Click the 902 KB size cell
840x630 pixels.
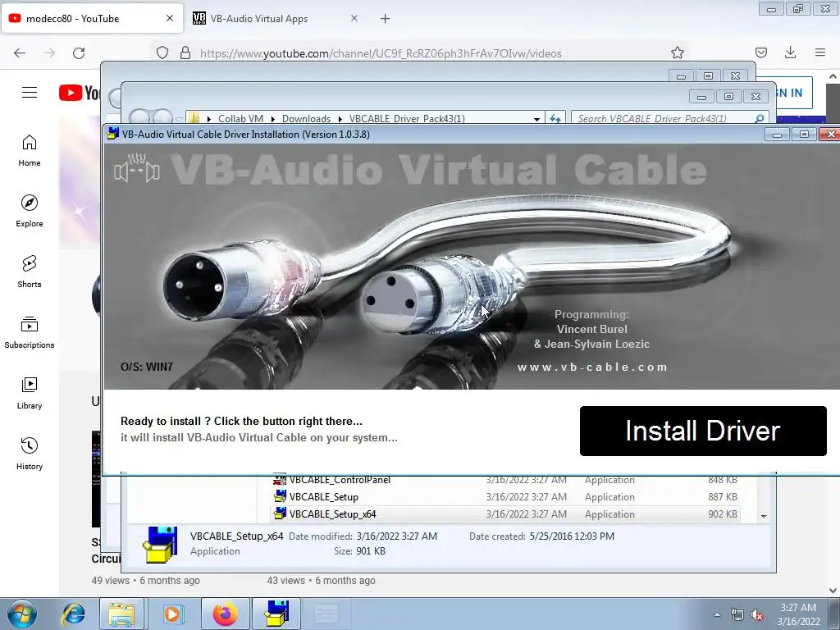pyautogui.click(x=722, y=514)
